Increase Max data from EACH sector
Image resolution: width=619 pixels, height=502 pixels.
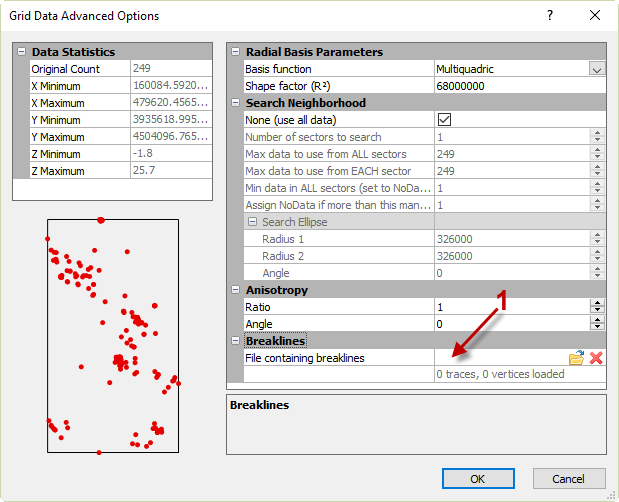(x=597, y=167)
